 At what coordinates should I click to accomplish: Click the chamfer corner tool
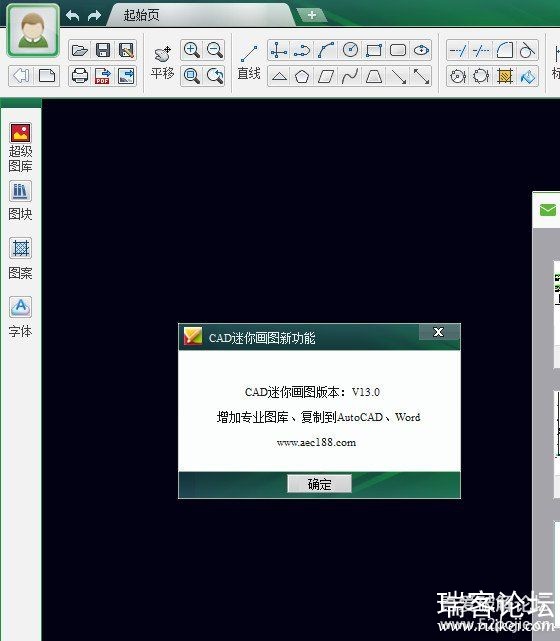504,51
